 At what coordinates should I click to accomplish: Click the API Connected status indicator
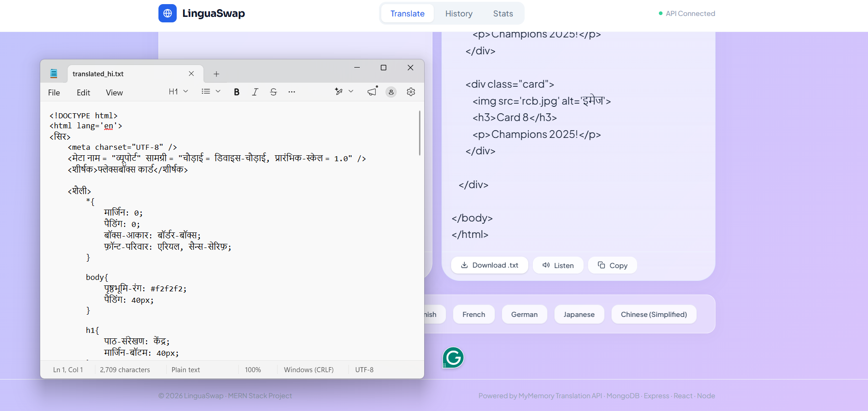[x=687, y=14]
